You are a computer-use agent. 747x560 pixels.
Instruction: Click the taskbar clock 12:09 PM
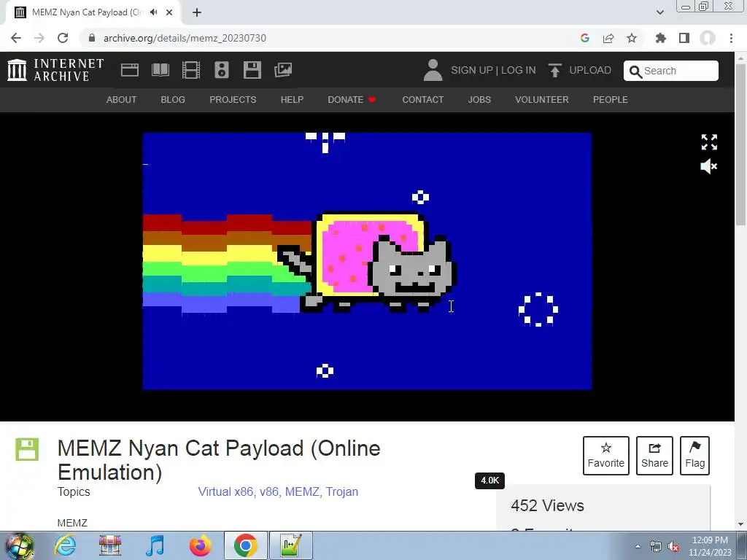pos(710,540)
